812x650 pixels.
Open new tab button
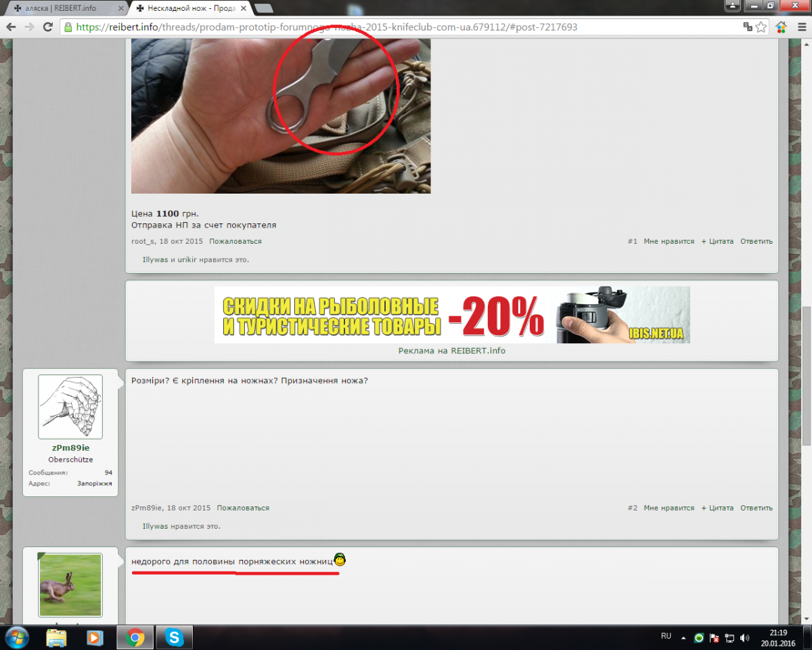[x=264, y=8]
